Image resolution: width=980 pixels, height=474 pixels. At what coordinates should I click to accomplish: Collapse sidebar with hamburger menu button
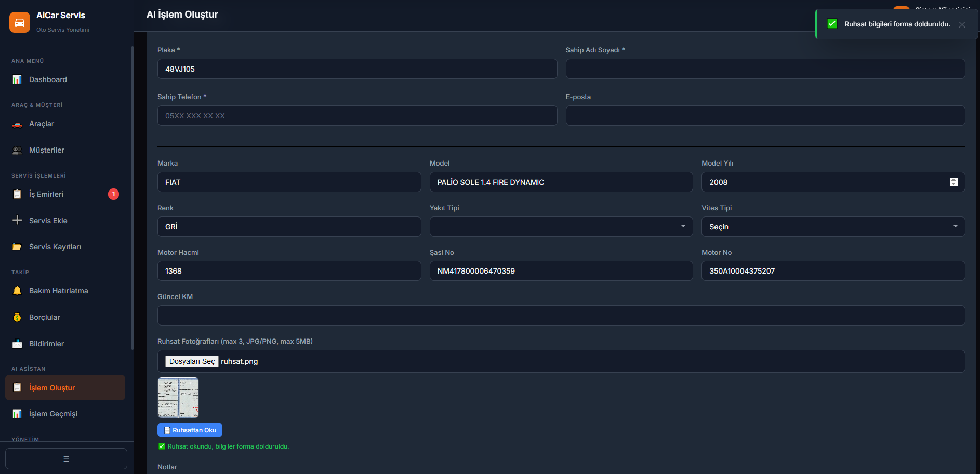tap(66, 458)
